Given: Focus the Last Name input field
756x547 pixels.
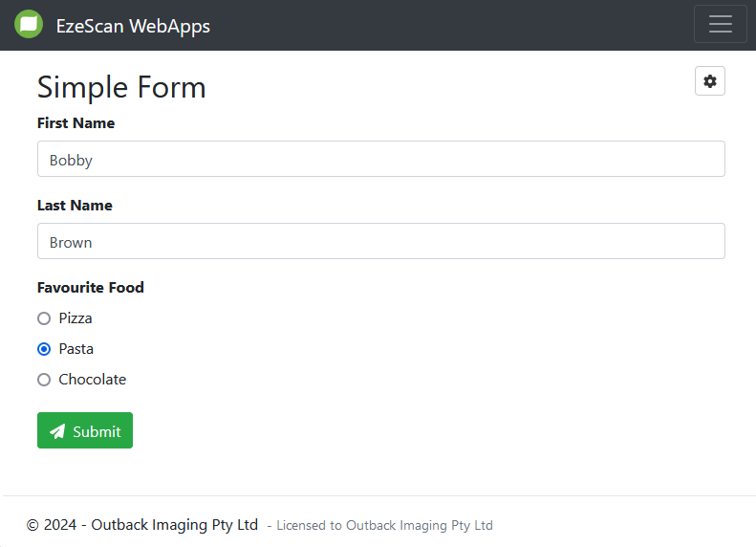Looking at the screenshot, I should point(380,241).
